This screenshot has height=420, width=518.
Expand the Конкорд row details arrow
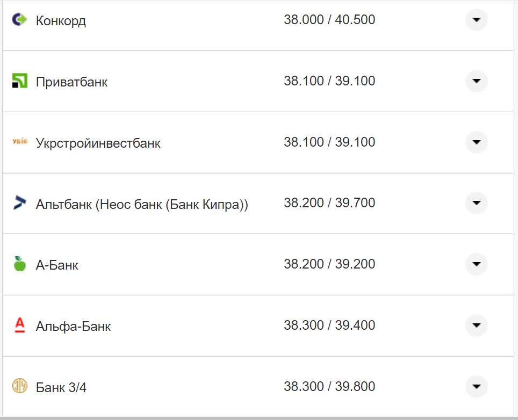[476, 20]
